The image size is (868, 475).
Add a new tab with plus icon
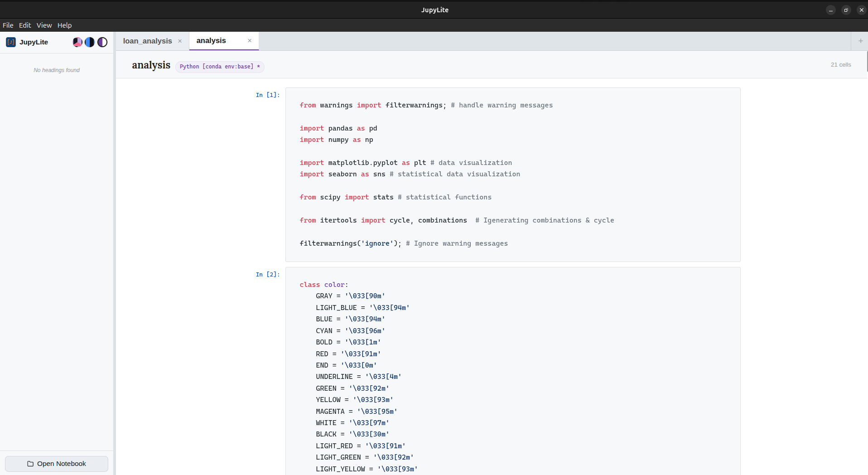click(x=860, y=41)
